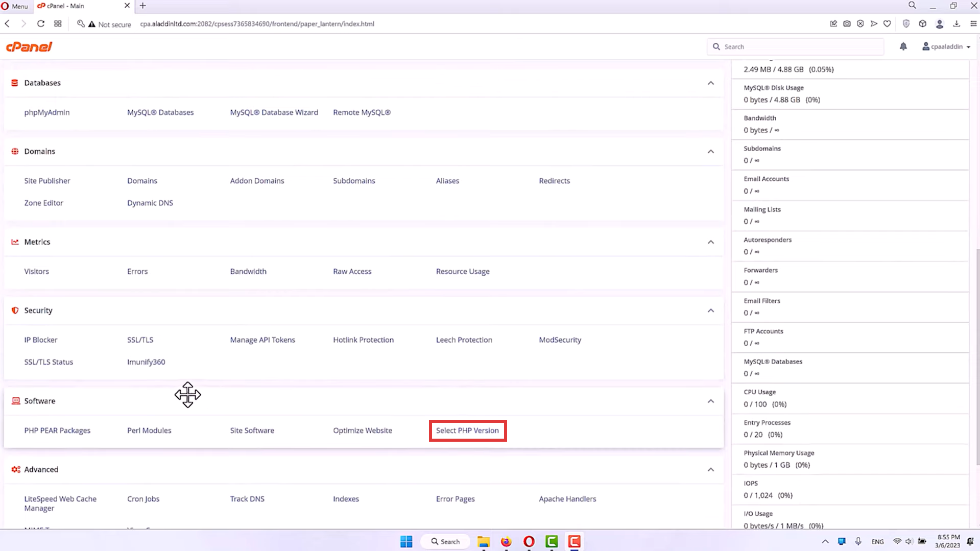Open Site Publisher
Viewport: 980px width, 551px height.
(x=47, y=181)
